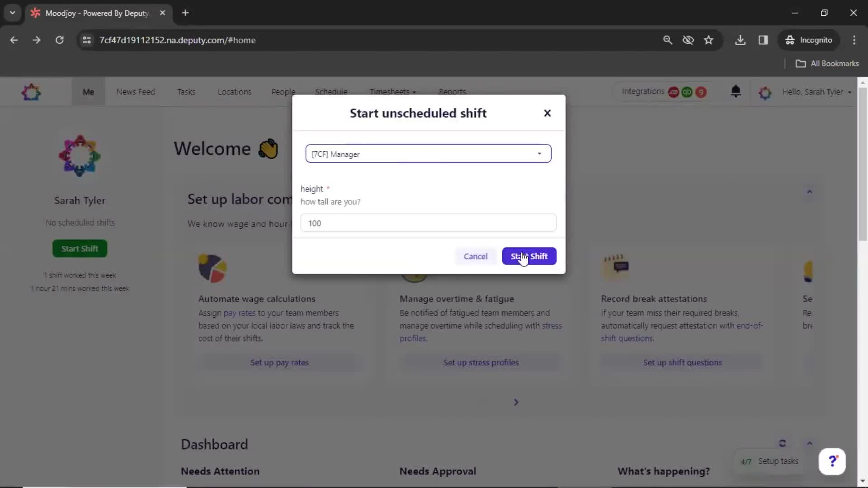Click the Set up pay rates link

279,362
